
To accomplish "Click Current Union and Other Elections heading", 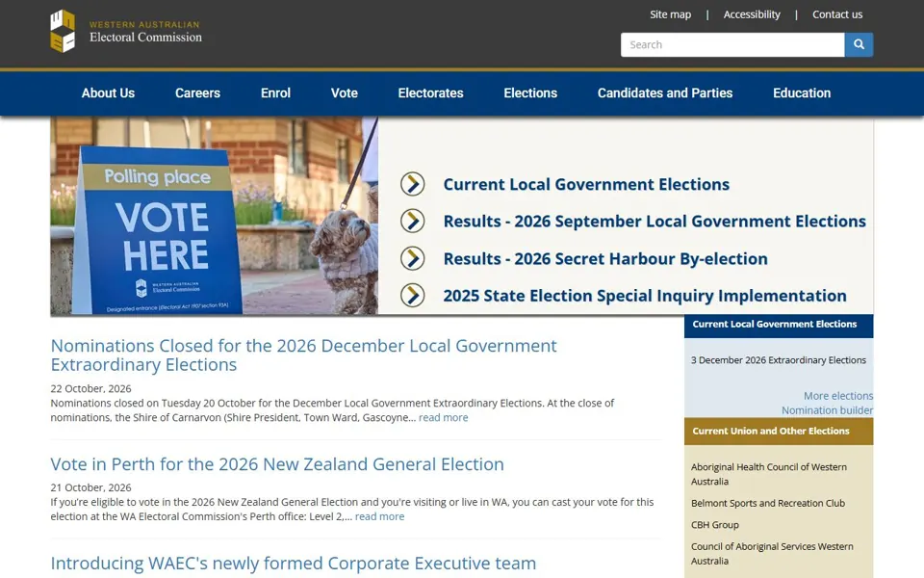I will pyautogui.click(x=771, y=432).
